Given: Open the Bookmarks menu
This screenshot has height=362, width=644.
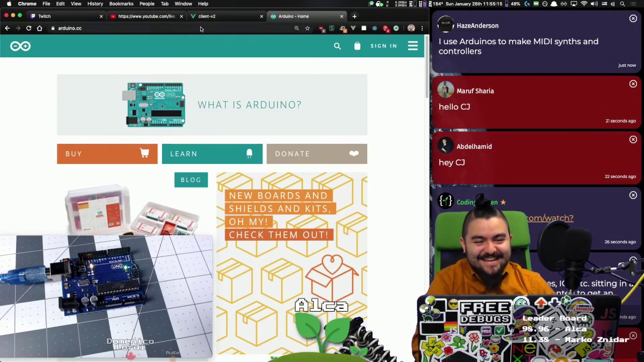Looking at the screenshot, I should click(121, 4).
